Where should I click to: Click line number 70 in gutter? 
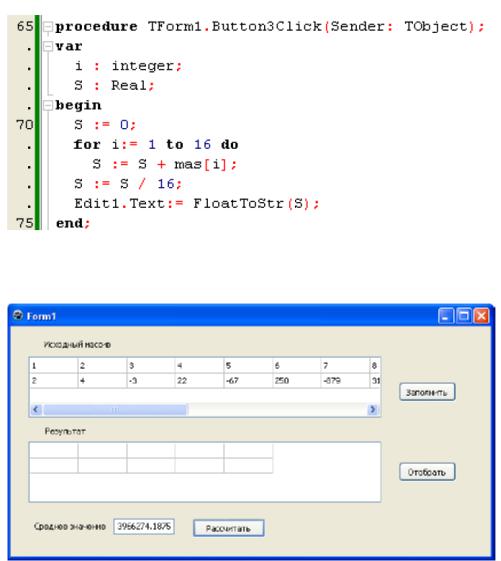click(25, 125)
